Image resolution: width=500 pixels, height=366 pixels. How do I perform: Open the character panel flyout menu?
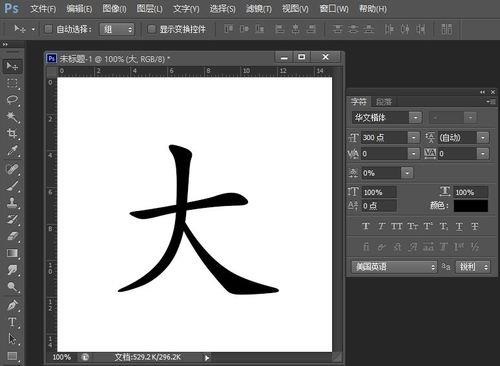491,102
